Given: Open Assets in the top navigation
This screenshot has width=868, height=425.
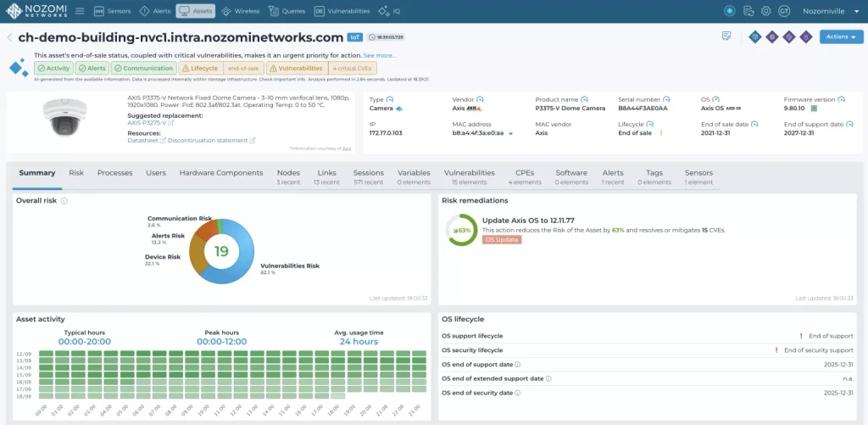Looking at the screenshot, I should coord(196,11).
